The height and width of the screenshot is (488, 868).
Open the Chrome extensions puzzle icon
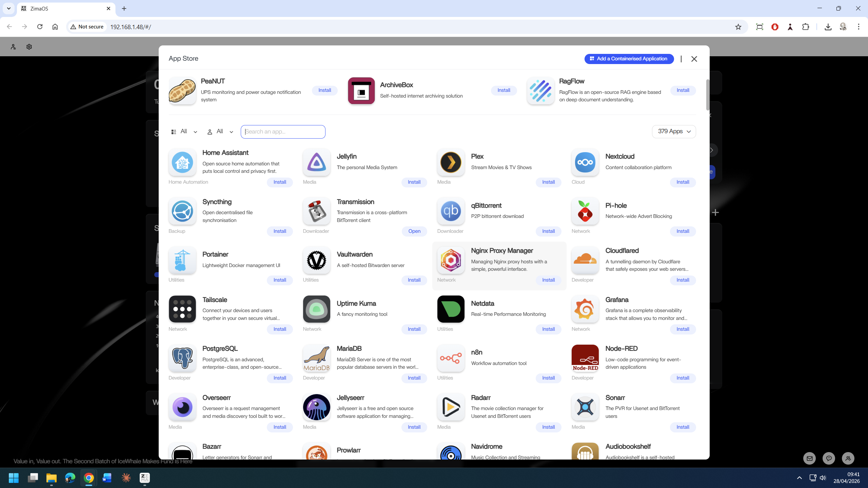coord(806,27)
